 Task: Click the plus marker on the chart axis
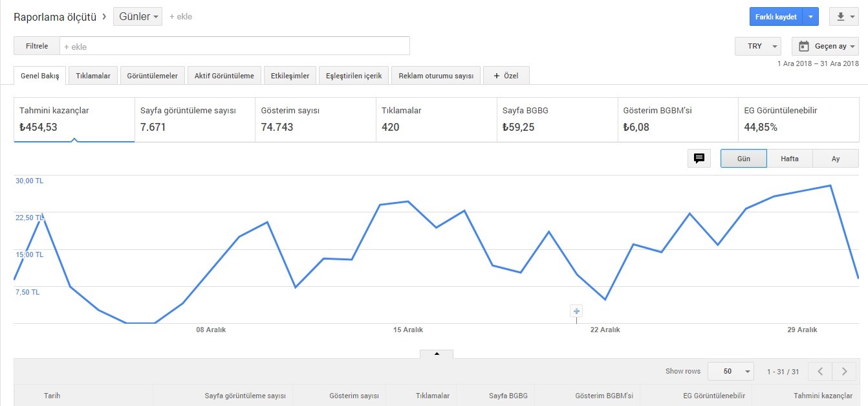coord(576,311)
